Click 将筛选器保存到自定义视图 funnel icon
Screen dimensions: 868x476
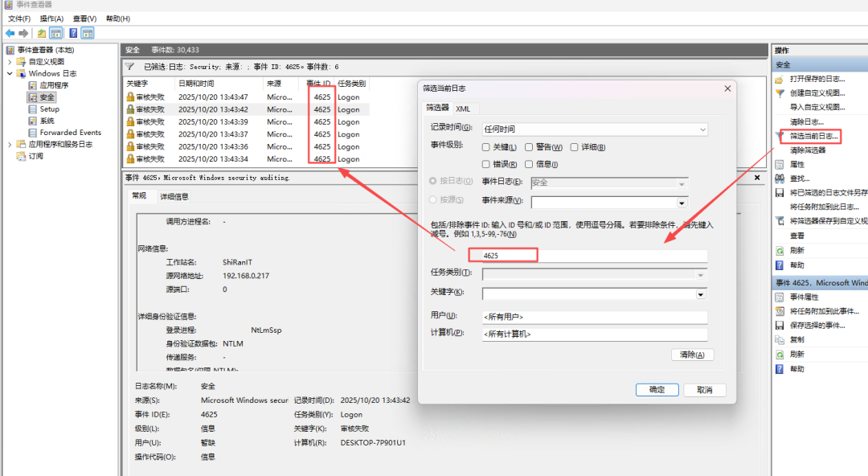click(x=780, y=221)
